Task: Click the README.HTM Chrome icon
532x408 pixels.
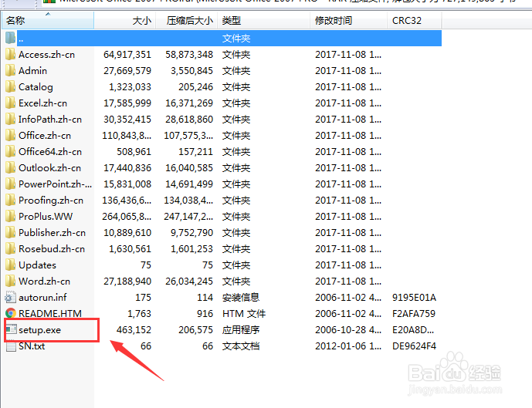Action: point(11,313)
